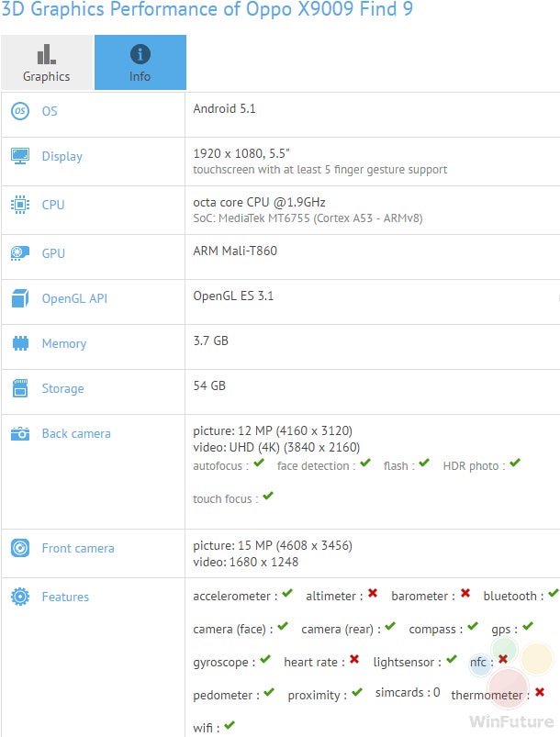Click 'video: 1680 x 1248' text
This screenshot has height=737, width=560.
tap(245, 562)
